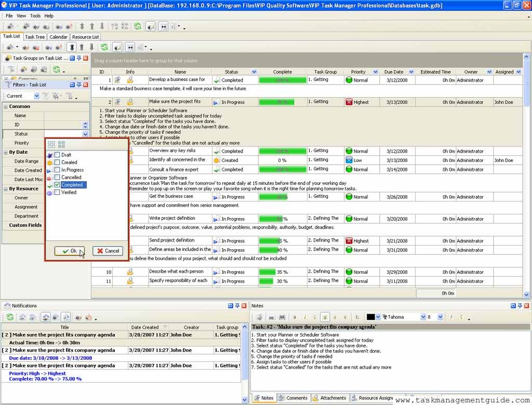Click the print icon in the Notes toolbar
Viewport: 532px width, 405px height.
click(271, 317)
